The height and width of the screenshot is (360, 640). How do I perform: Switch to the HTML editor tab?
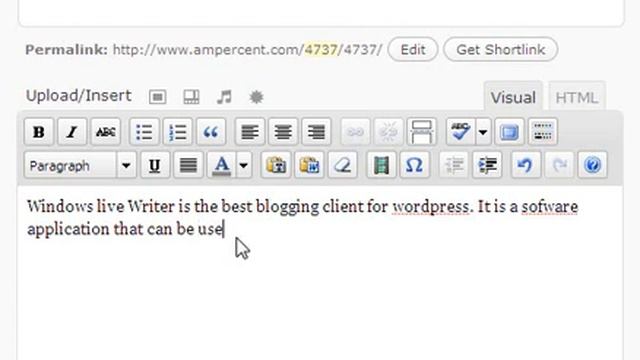coord(577,97)
